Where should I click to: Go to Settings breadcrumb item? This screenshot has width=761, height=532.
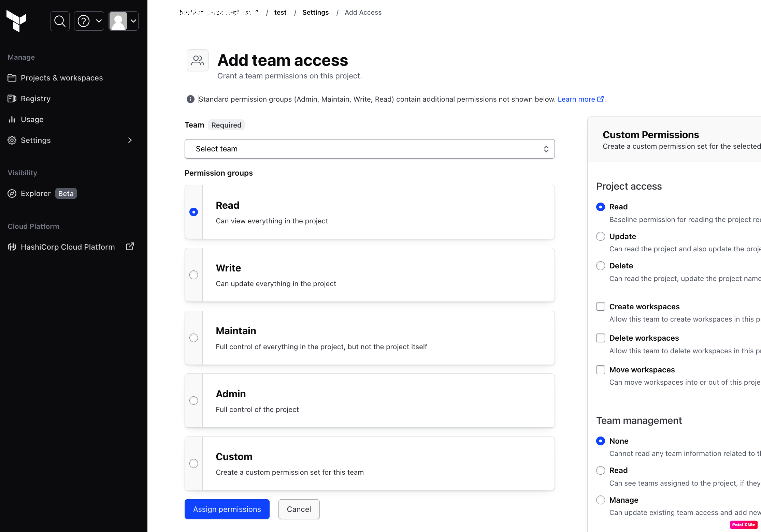[315, 12]
